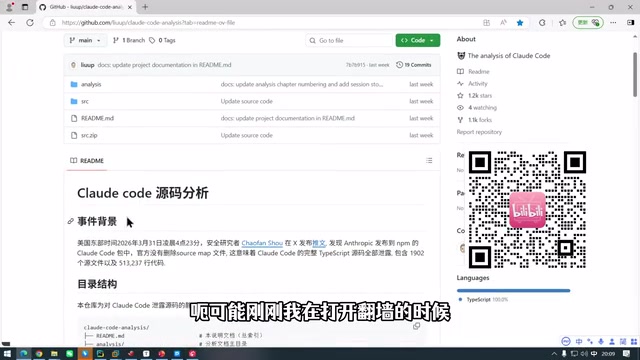The height and width of the screenshot is (360, 640).
Task: Open the latest commit message about README.md
Action: [164, 65]
